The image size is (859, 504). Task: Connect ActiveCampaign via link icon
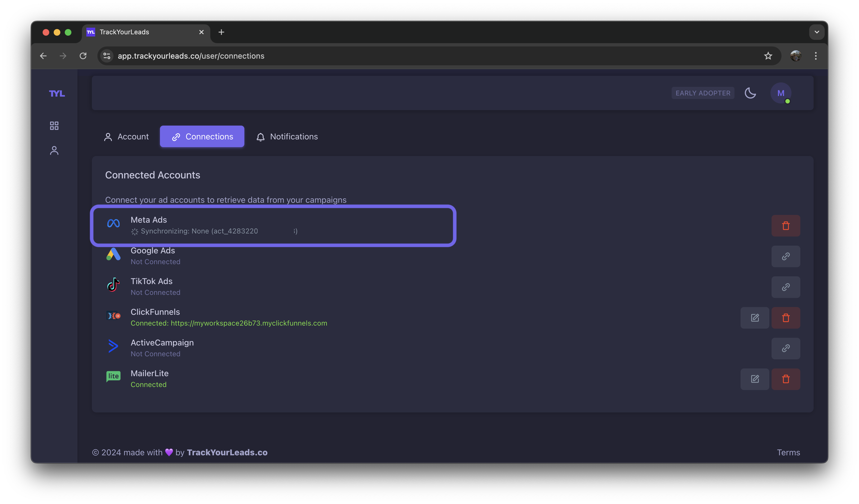(x=786, y=348)
